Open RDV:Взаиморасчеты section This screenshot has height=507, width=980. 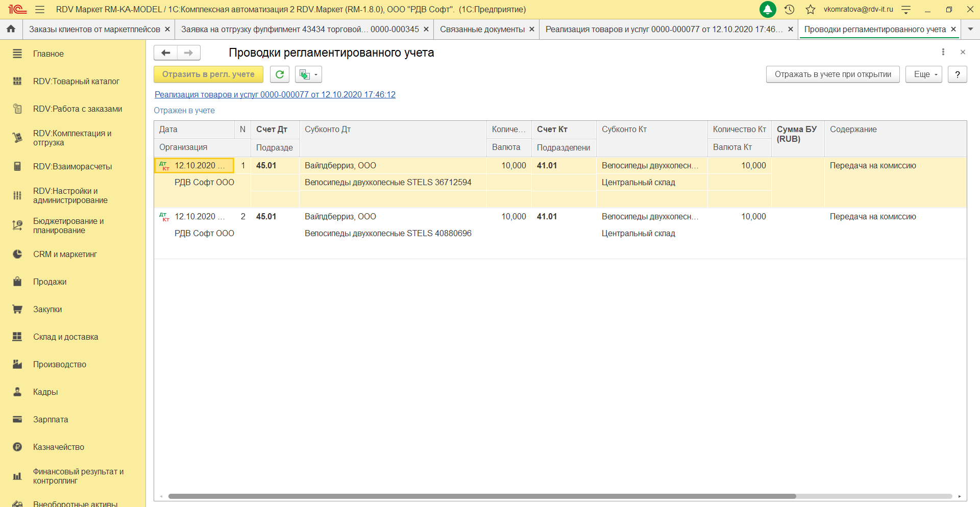[72, 166]
